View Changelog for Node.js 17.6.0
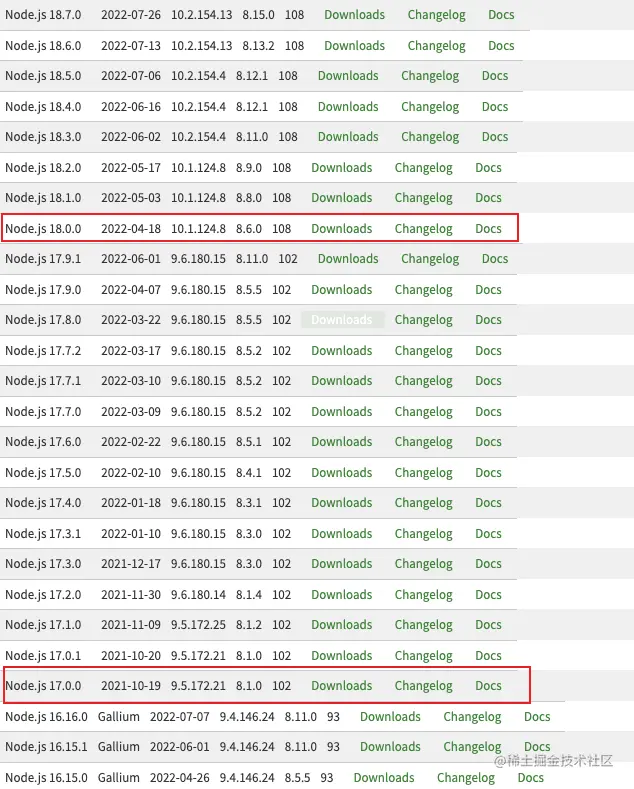The image size is (634, 789). (x=423, y=442)
